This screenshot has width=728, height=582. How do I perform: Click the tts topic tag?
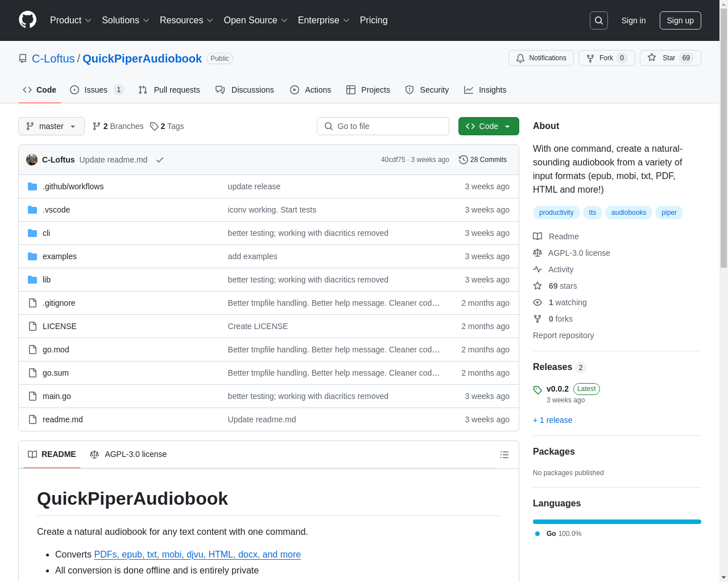[593, 213]
